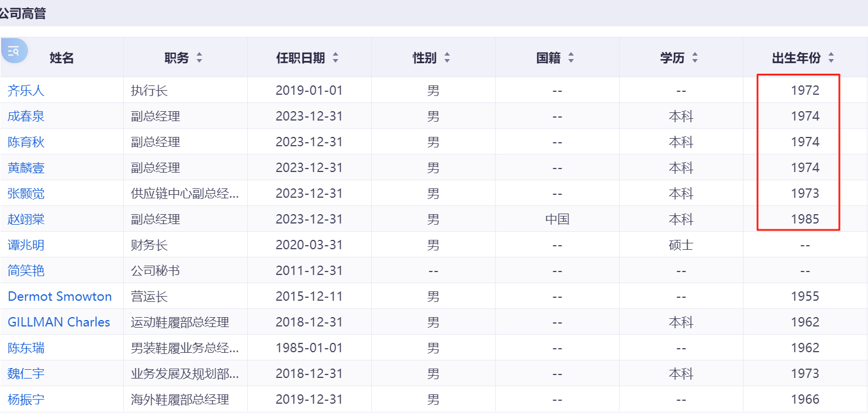Viewport: 868px width, 416px height.
Task: View details for 黄麟壹
Action: pos(26,168)
